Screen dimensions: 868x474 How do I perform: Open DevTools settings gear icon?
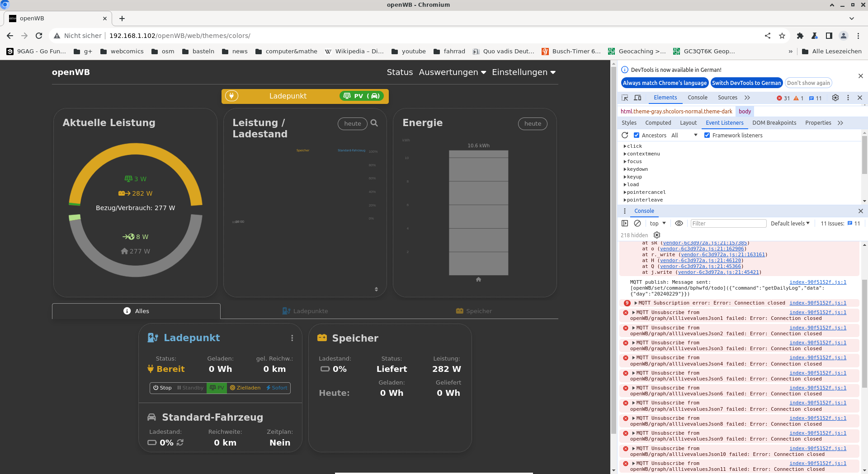(835, 98)
